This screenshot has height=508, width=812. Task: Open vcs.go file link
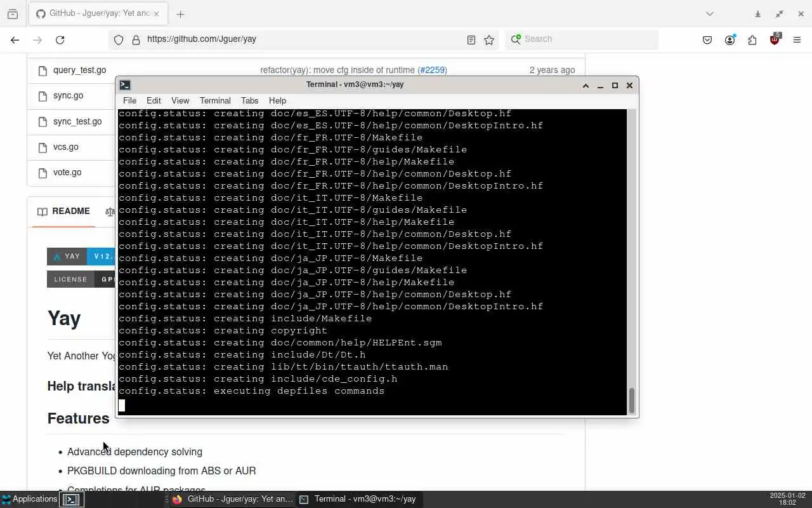click(66, 147)
